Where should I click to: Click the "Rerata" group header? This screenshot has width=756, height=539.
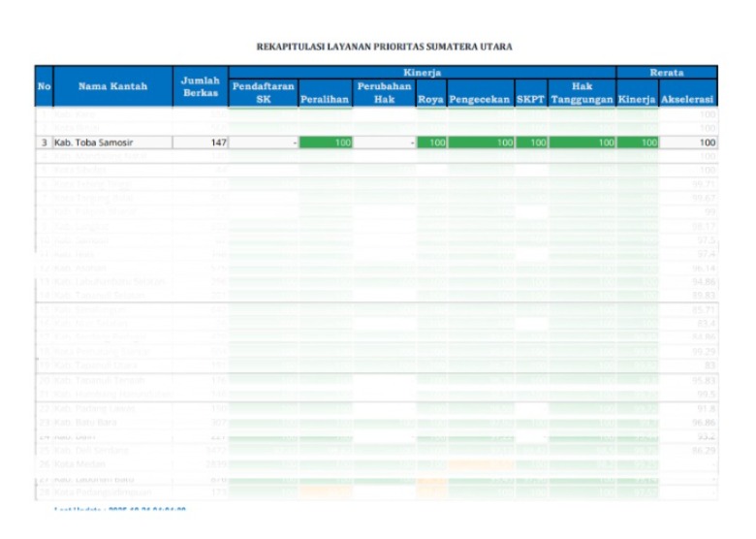[x=667, y=73]
